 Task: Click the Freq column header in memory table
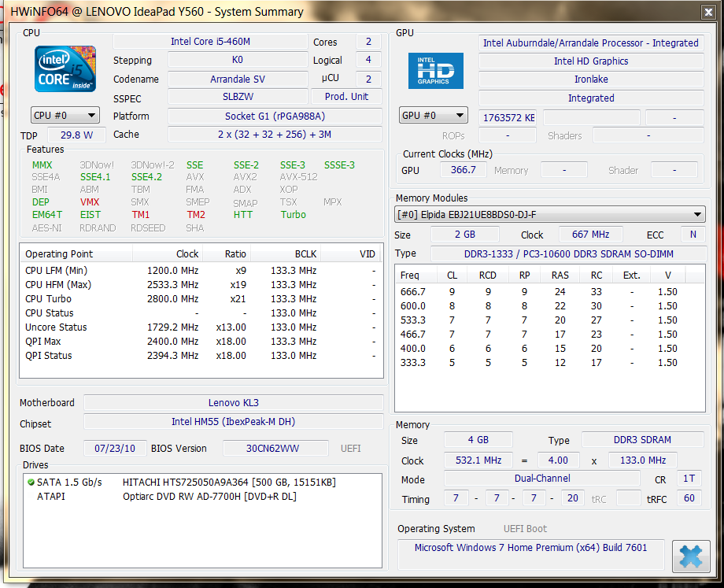click(416, 276)
